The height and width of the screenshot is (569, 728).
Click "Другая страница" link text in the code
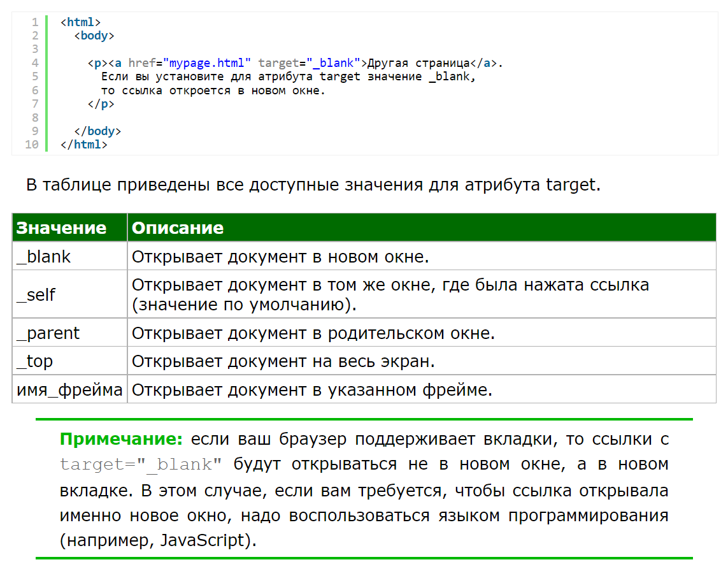click(419, 62)
